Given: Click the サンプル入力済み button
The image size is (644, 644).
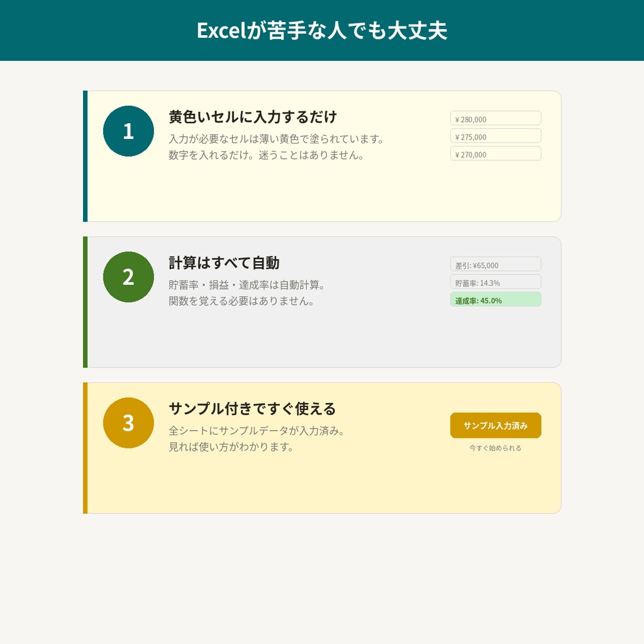Looking at the screenshot, I should pos(496,425).
